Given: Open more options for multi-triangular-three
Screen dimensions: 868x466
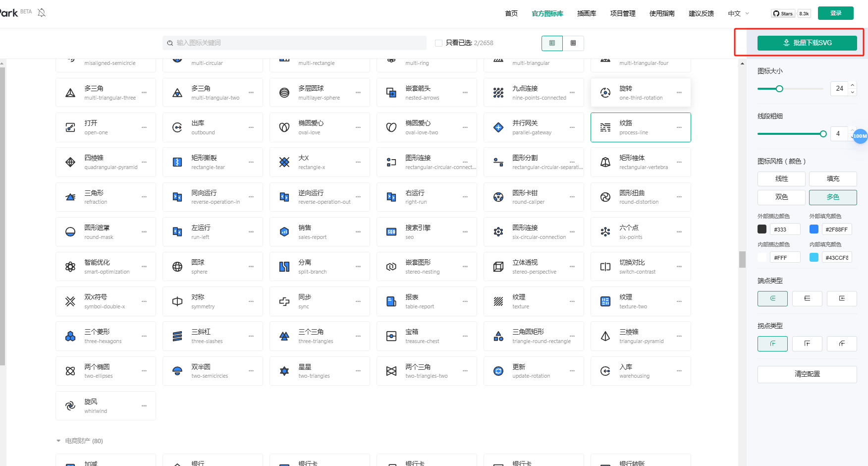Looking at the screenshot, I should (144, 93).
